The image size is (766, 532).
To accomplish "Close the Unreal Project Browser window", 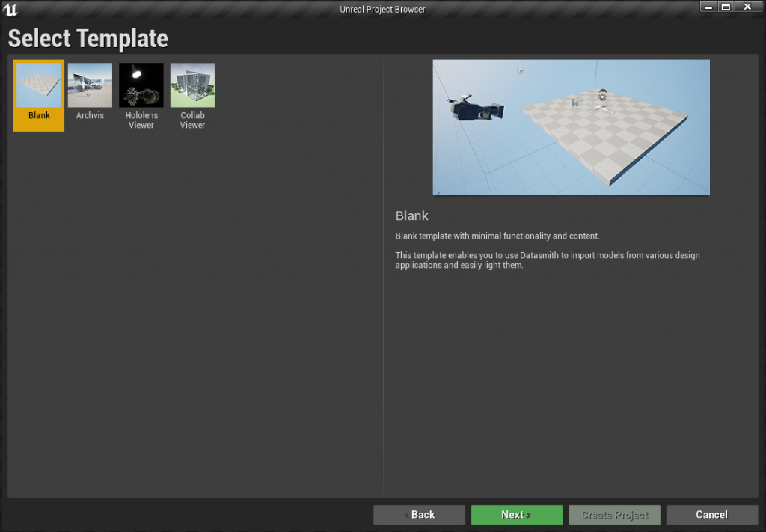I will (747, 7).
